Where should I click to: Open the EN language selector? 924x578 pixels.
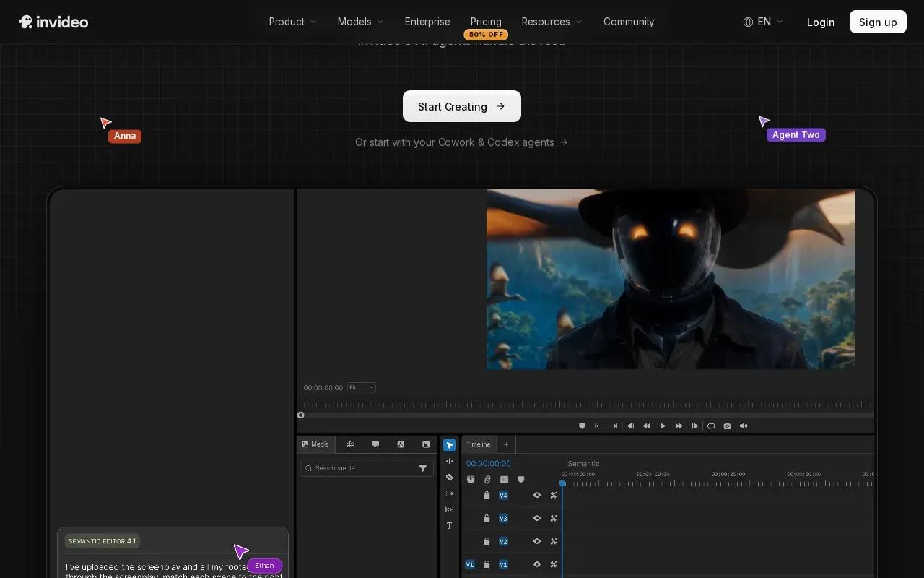tap(763, 22)
